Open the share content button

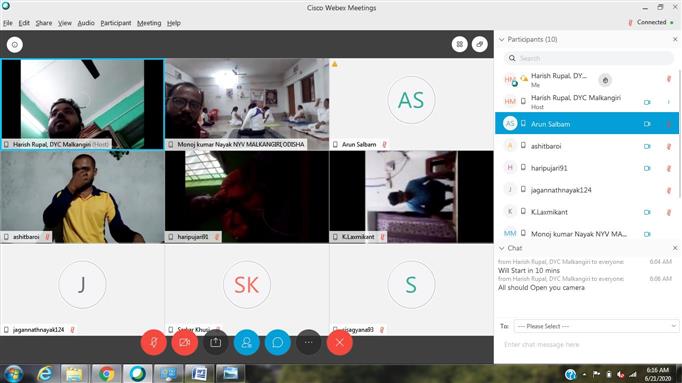(x=215, y=343)
